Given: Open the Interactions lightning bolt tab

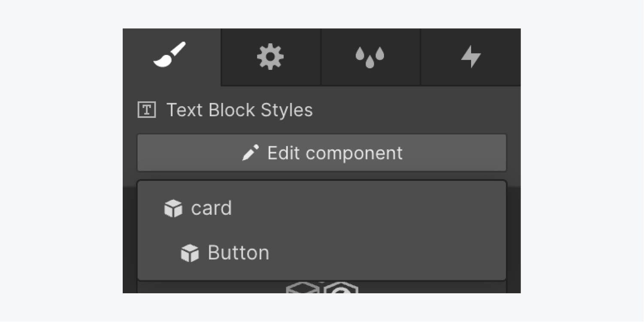Looking at the screenshot, I should (471, 57).
